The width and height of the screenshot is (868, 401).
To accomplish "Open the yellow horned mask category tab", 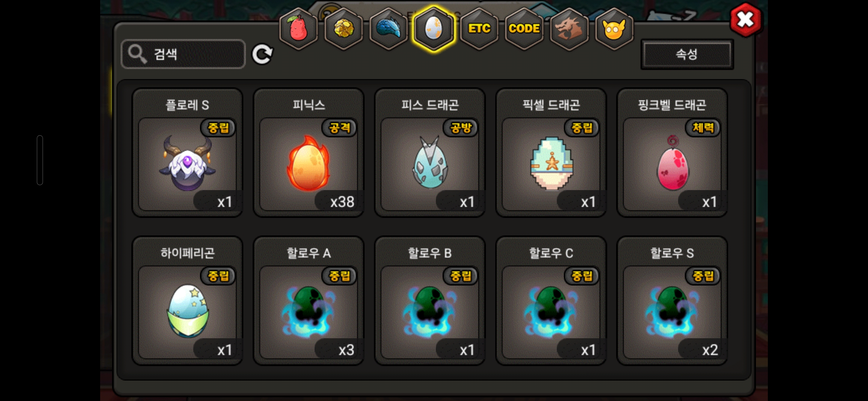I will pos(614,29).
